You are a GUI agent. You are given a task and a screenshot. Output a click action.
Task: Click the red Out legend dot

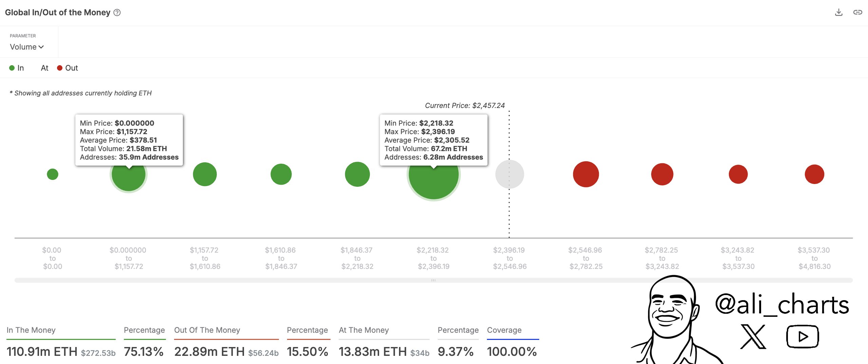tap(60, 68)
